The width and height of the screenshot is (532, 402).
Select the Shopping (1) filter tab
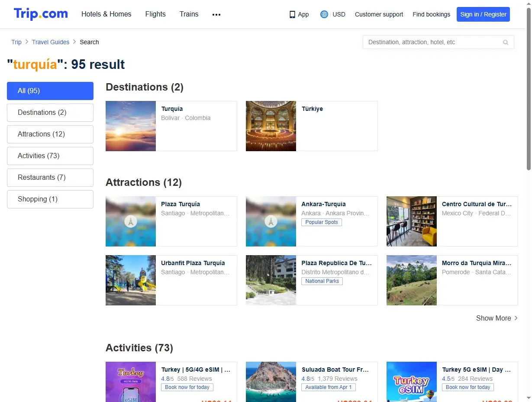[x=50, y=199]
